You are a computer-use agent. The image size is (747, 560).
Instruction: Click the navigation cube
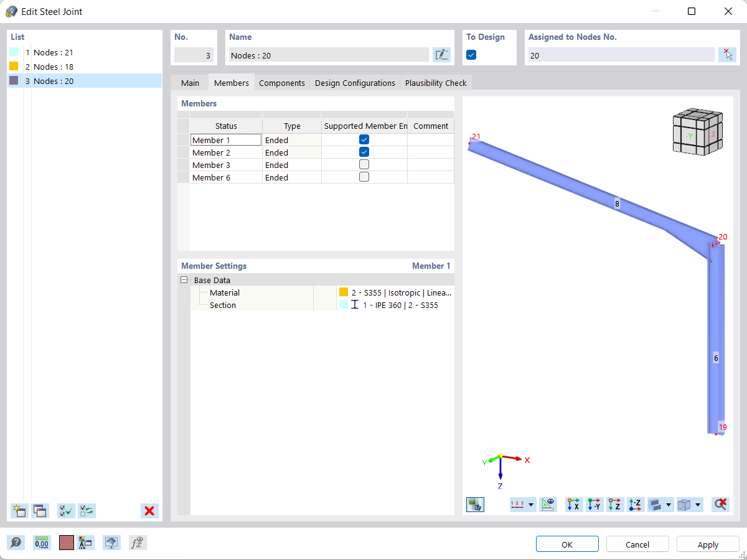click(697, 131)
